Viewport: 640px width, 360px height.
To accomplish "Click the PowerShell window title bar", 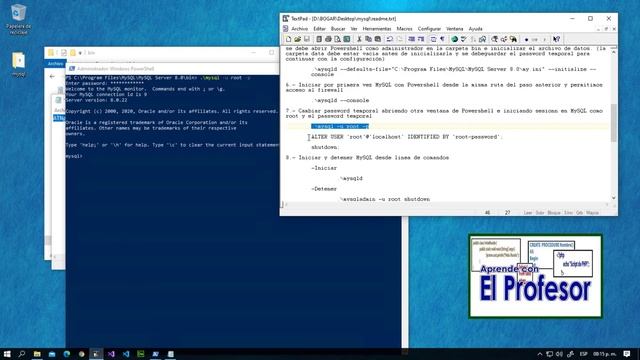I will (x=173, y=69).
